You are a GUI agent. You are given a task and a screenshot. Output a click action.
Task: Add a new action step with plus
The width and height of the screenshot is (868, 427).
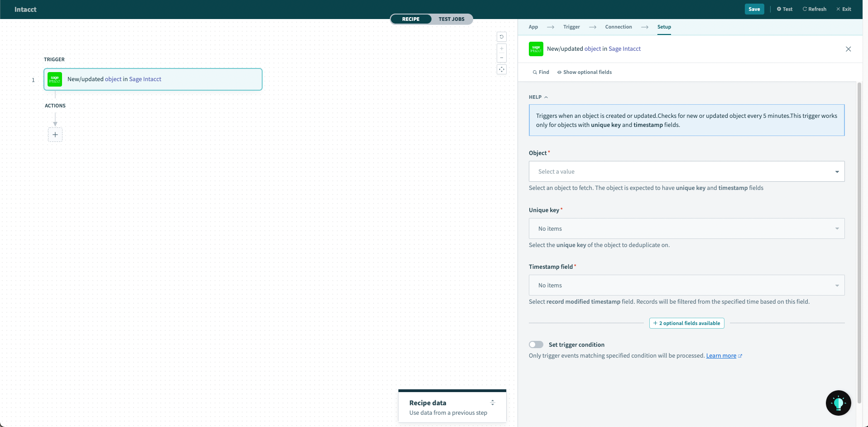pyautogui.click(x=55, y=135)
